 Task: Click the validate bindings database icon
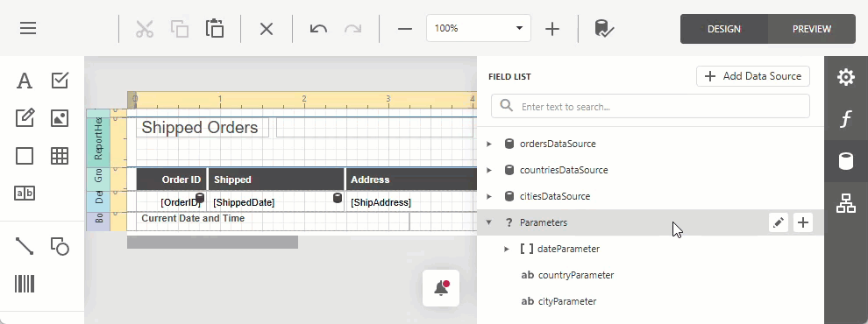[604, 29]
